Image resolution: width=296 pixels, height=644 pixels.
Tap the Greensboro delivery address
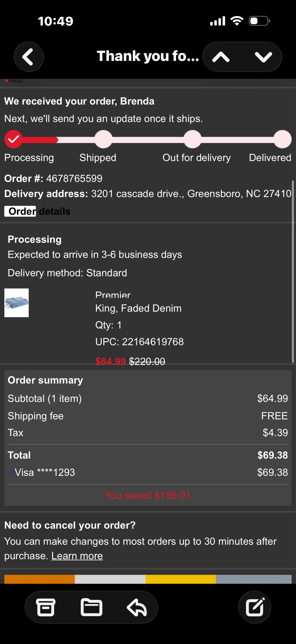coord(191,194)
